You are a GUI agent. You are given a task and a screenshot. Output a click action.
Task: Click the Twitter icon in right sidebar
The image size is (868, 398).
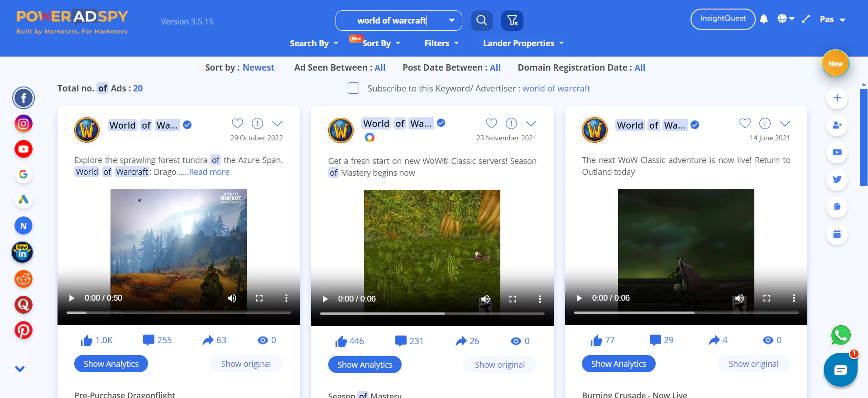[x=837, y=179]
